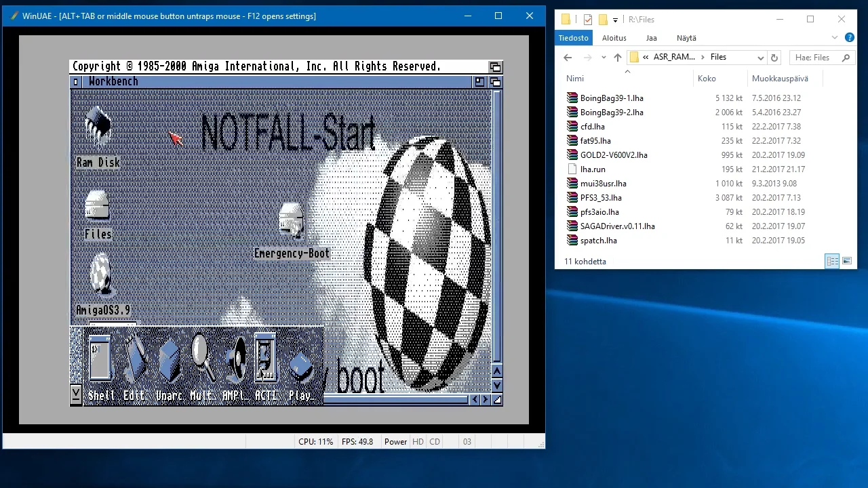Viewport: 868px width, 488px height.
Task: Select pfs3aio.lha file
Action: (599, 212)
